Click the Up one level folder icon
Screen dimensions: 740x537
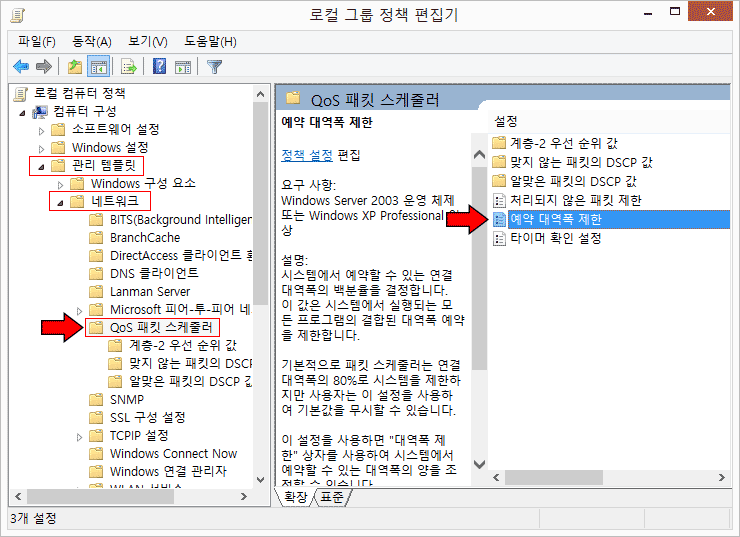click(75, 67)
